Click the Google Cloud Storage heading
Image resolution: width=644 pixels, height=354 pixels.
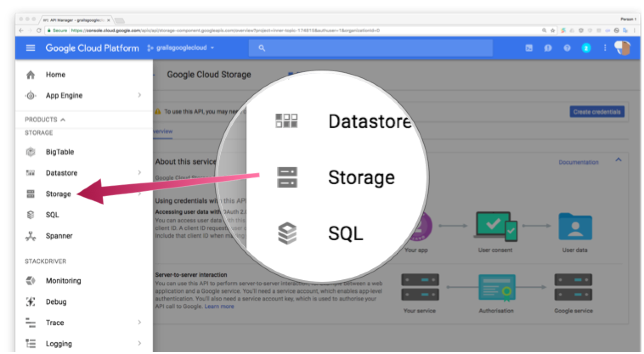pyautogui.click(x=209, y=75)
